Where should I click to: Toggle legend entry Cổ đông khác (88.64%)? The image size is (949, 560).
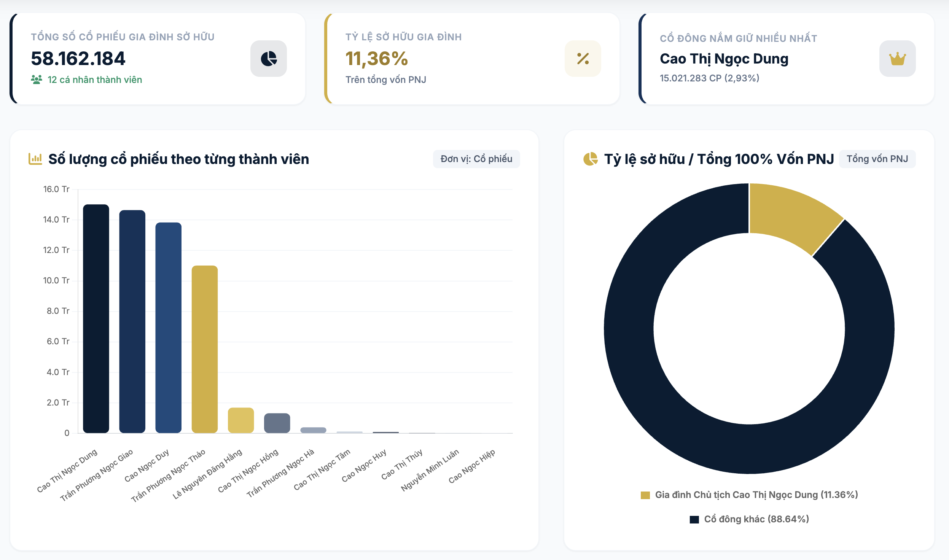[x=750, y=519]
